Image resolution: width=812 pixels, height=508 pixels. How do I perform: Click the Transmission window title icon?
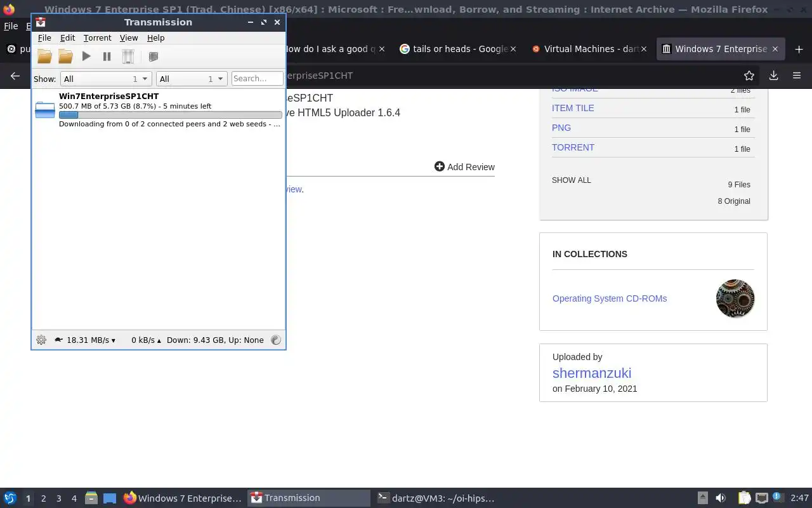[x=41, y=22]
